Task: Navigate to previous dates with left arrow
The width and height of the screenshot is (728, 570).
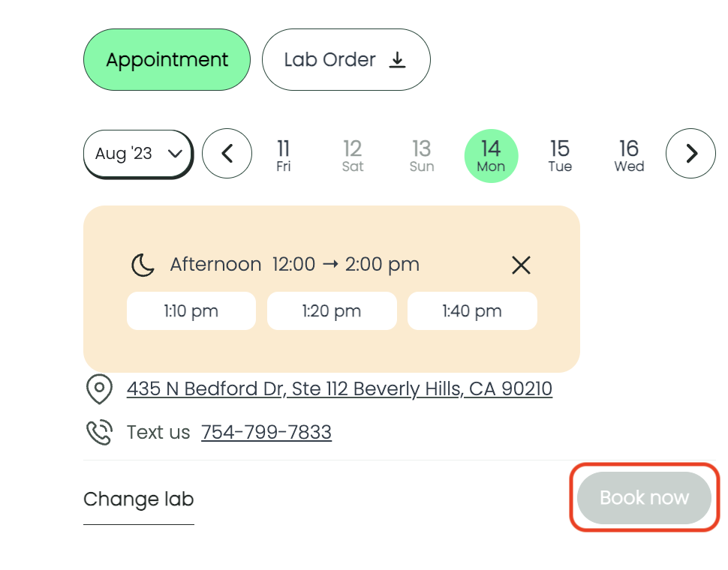Action: [x=227, y=153]
